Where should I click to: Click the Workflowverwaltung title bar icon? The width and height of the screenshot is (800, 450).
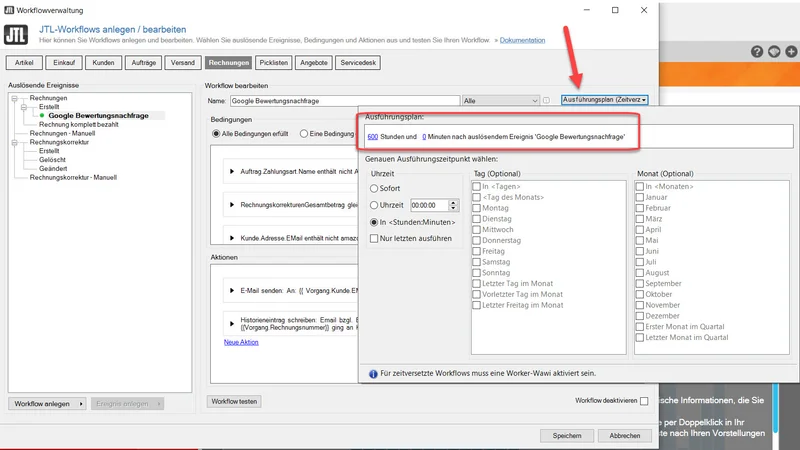click(9, 10)
